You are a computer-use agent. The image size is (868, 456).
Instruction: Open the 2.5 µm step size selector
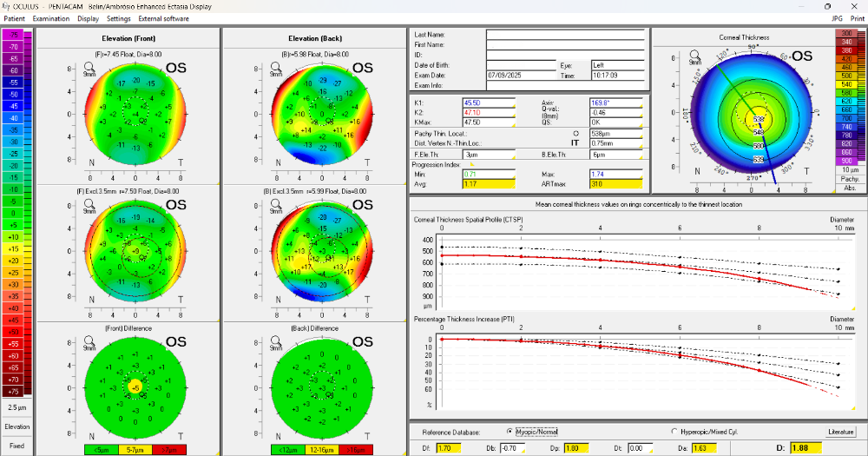point(16,407)
